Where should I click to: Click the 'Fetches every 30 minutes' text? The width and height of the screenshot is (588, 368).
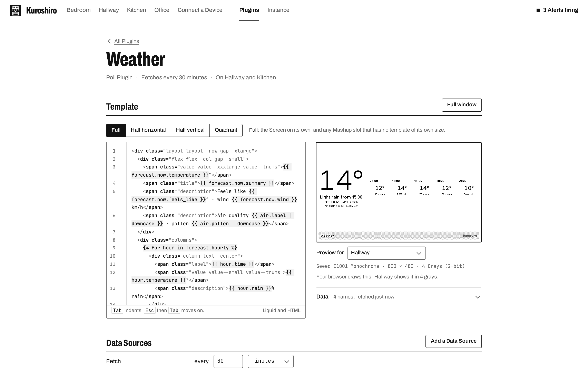click(x=174, y=78)
